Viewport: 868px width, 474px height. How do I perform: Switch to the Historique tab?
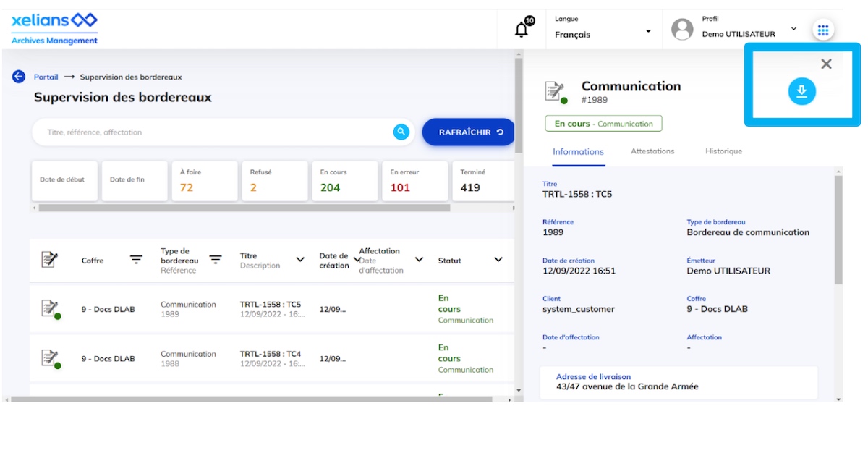tap(723, 151)
